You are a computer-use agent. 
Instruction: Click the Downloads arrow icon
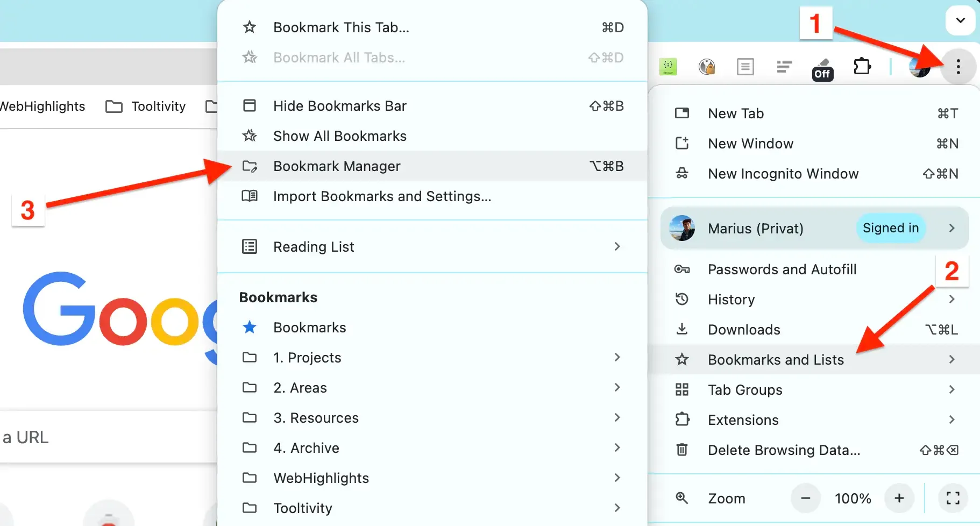point(682,329)
